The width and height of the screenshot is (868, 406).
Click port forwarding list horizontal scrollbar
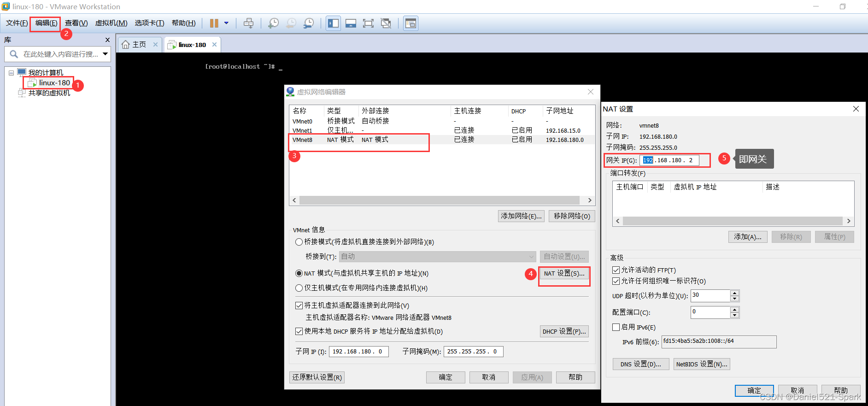click(x=733, y=221)
